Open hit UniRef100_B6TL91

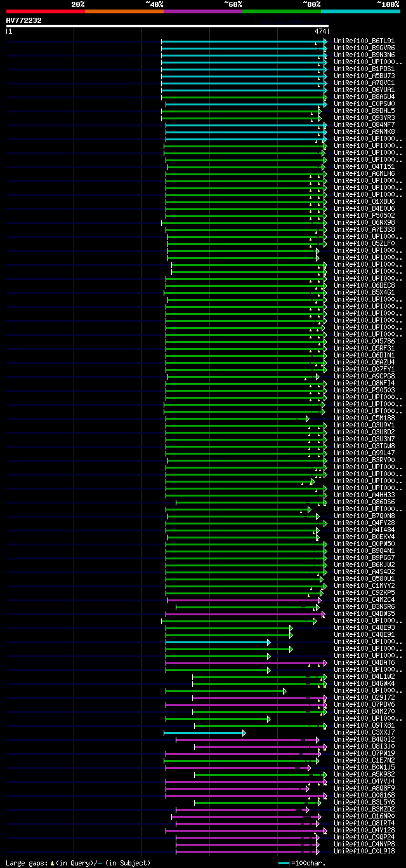365,41
